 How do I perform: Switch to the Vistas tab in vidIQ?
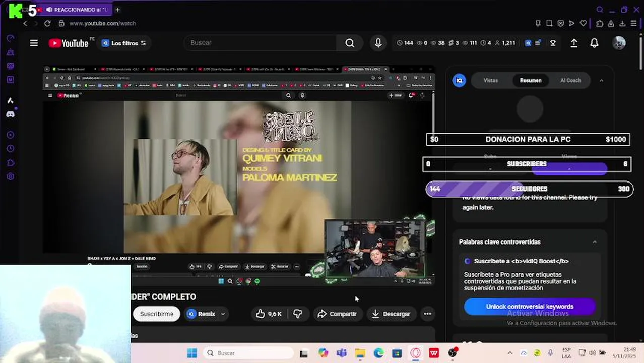coord(491,80)
